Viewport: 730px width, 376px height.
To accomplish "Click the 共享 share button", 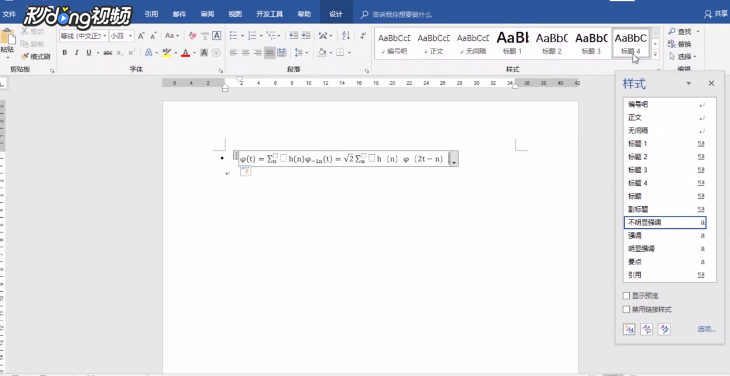I will pyautogui.click(x=716, y=14).
